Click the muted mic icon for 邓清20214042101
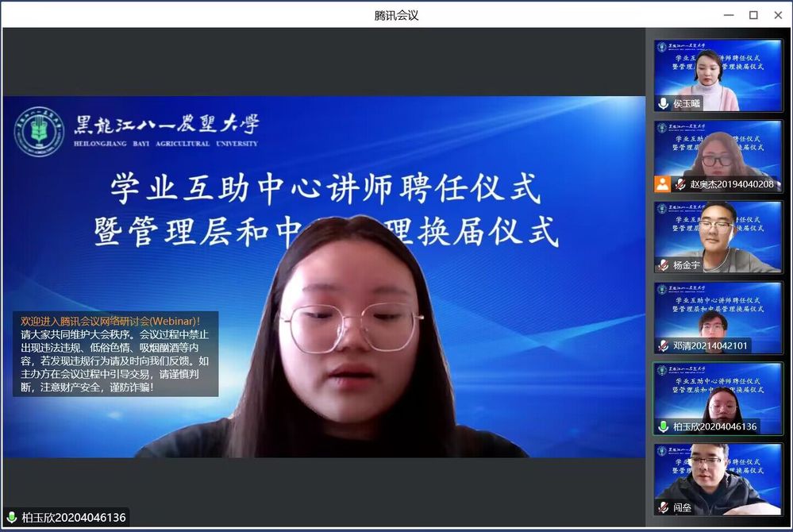 tap(664, 346)
